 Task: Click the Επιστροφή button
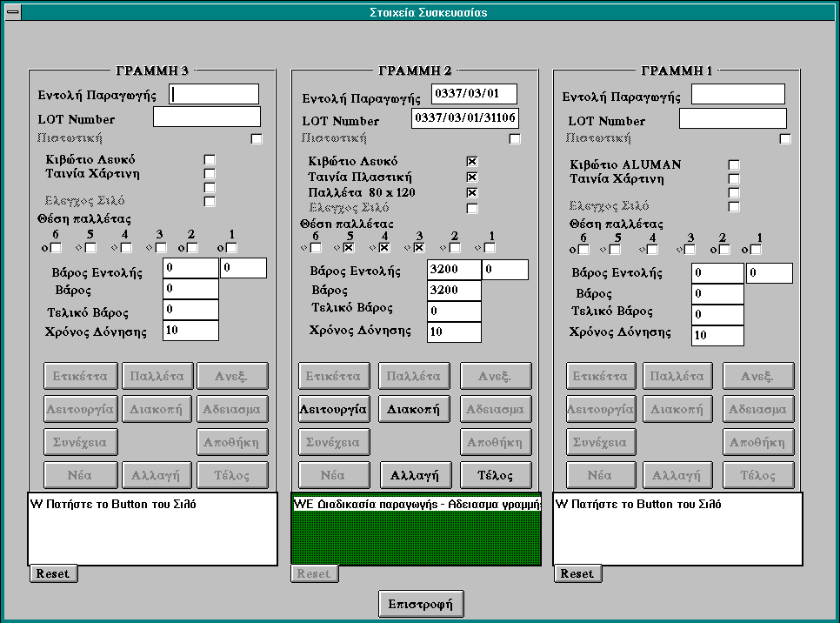pyautogui.click(x=421, y=604)
